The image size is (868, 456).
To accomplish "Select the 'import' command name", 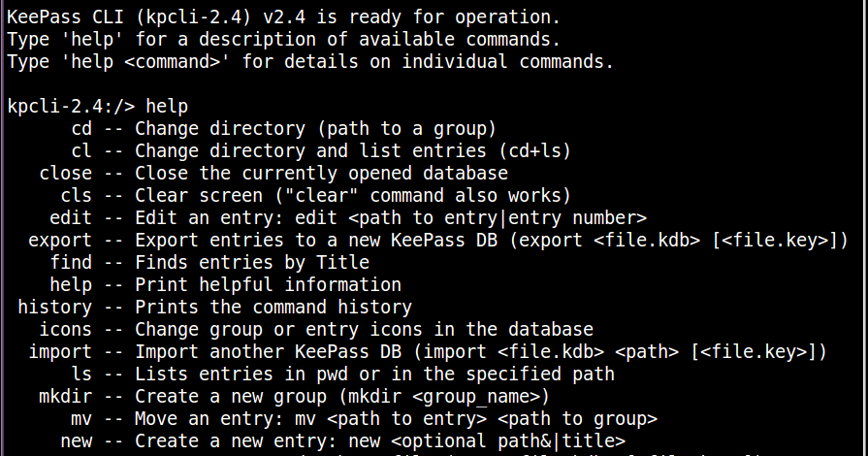I will pyautogui.click(x=60, y=351).
